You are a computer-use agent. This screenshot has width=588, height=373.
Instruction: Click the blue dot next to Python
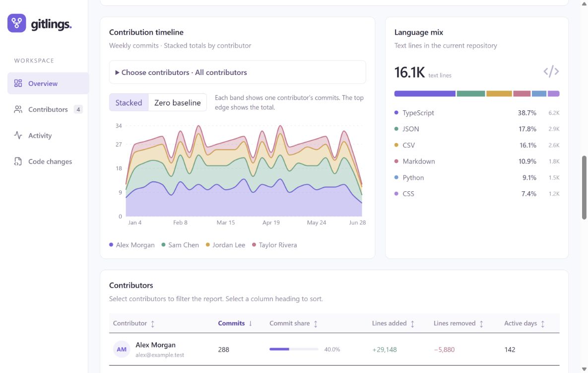(x=396, y=177)
